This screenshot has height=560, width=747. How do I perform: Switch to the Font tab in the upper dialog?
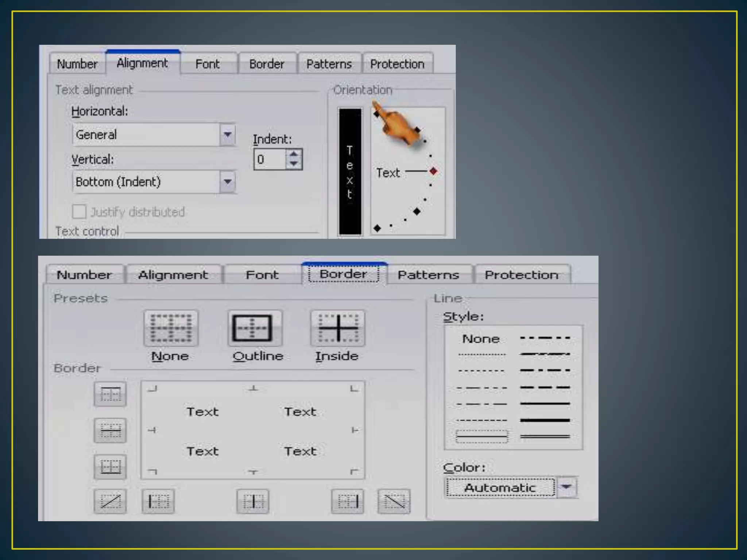click(x=208, y=64)
